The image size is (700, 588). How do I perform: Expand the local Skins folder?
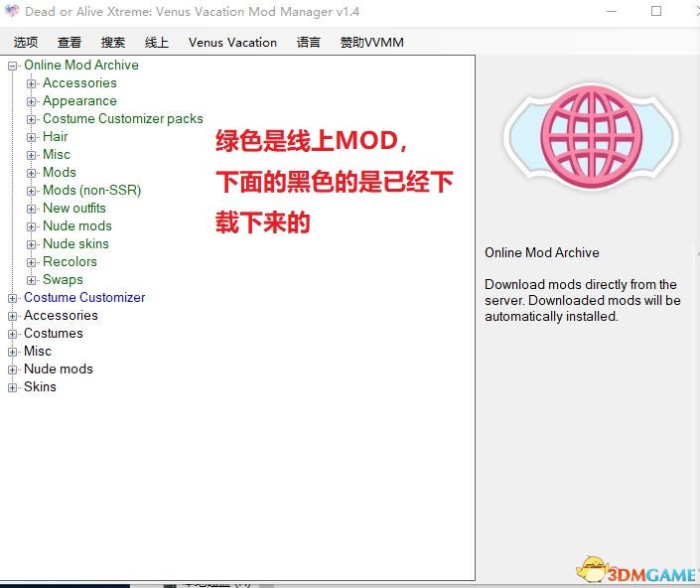[x=13, y=387]
